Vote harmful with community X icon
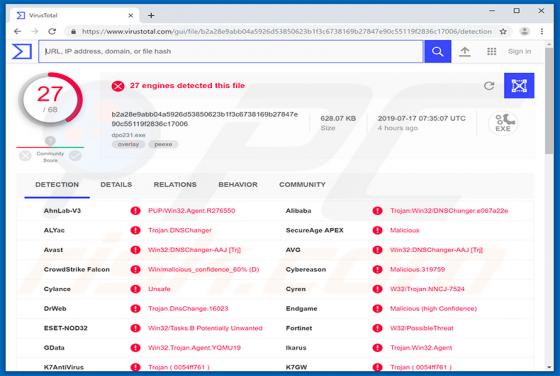The height and width of the screenshot is (376, 560). 25,156
